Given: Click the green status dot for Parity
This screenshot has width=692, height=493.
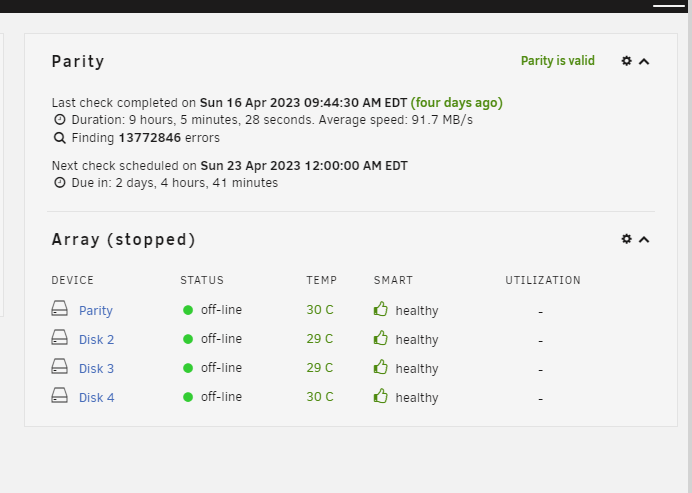Looking at the screenshot, I should coord(188,310).
